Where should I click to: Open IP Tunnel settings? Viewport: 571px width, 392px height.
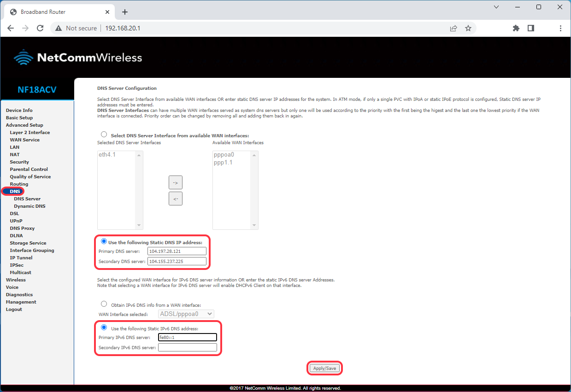pyautogui.click(x=21, y=257)
